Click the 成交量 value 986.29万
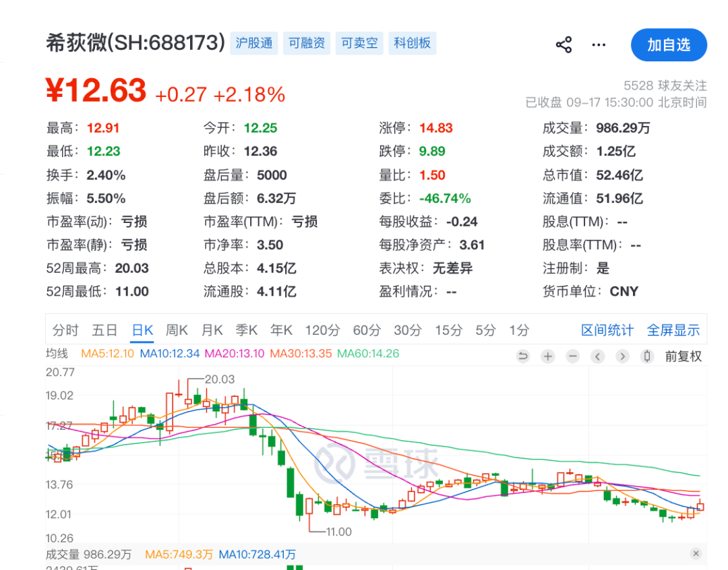728x570 pixels. pos(623,128)
